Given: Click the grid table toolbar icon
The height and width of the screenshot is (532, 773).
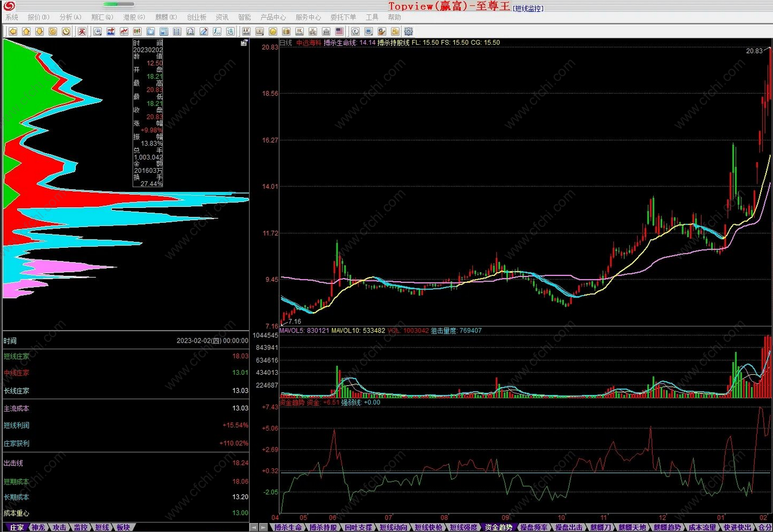Looking at the screenshot, I should [176, 31].
